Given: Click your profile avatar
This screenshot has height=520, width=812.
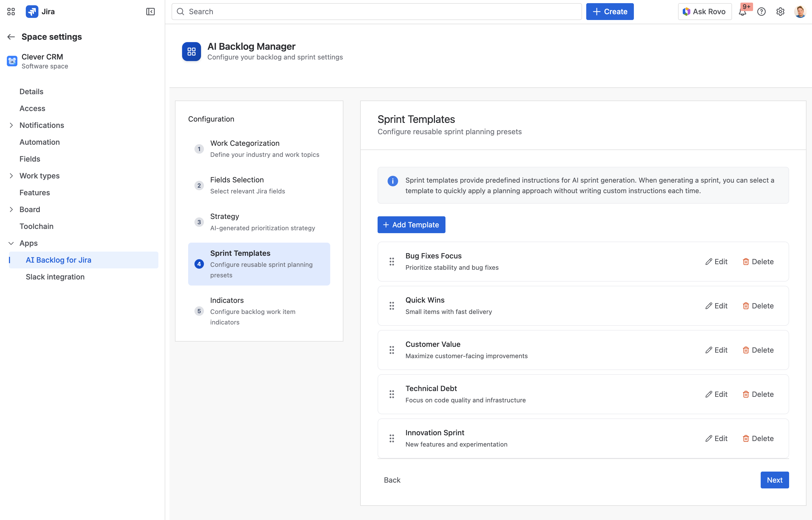Looking at the screenshot, I should (800, 11).
